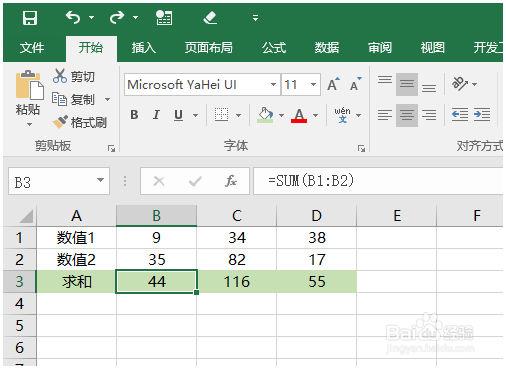Image resolution: width=506 pixels, height=369 pixels.
Task: Click the 剪切 cut button
Action: coord(74,77)
